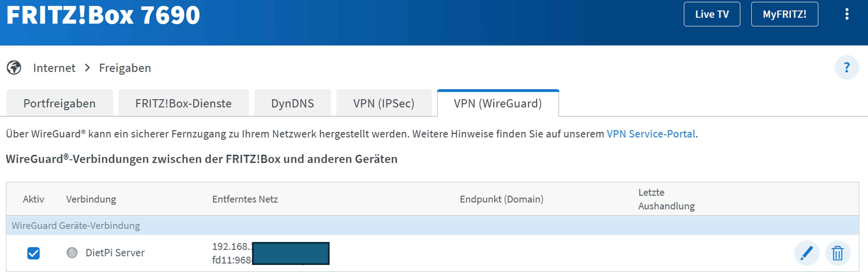Open the three-dot options menu in header
The image size is (868, 279).
(x=846, y=14)
